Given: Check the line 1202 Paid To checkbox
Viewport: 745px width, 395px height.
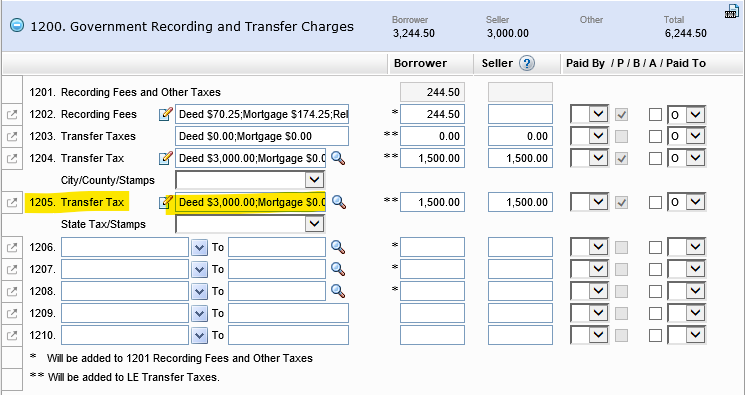Looking at the screenshot, I should point(655,115).
